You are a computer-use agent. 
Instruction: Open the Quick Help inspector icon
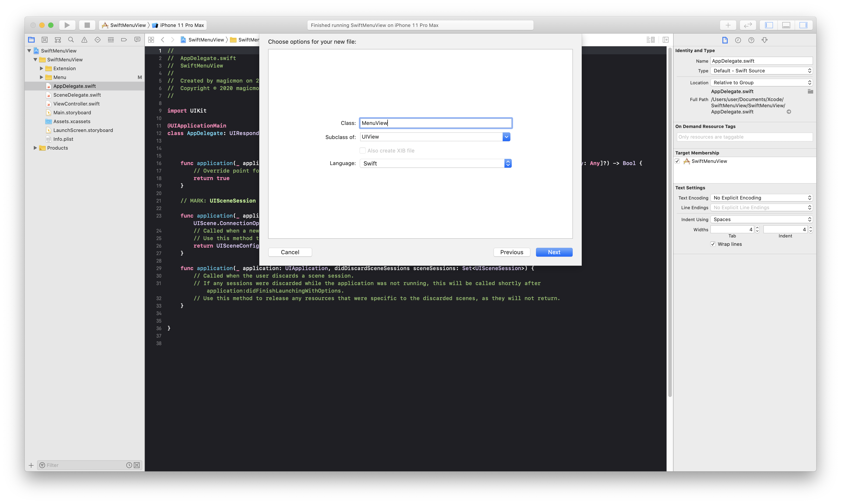(751, 40)
